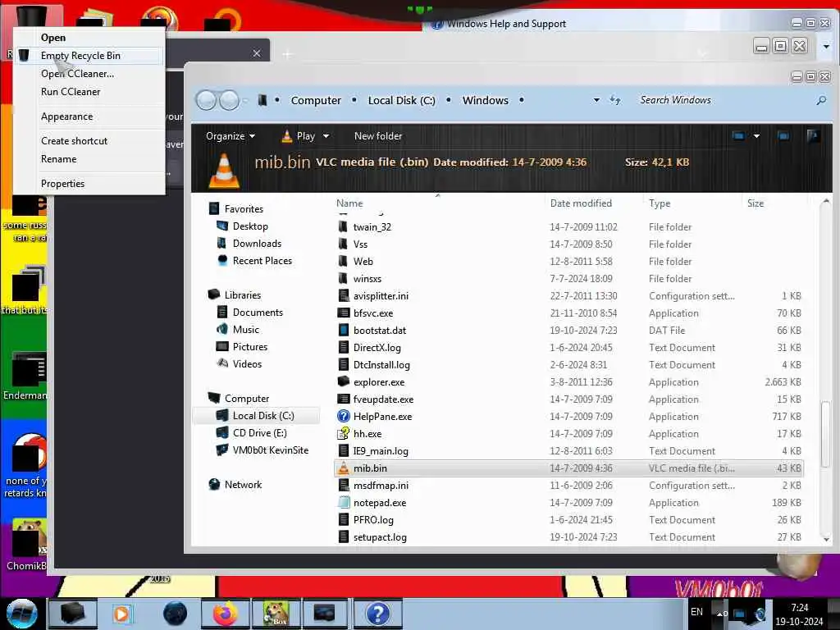Click the VLC cone icon beside Play
Viewport: 840px width, 630px height.
click(286, 136)
